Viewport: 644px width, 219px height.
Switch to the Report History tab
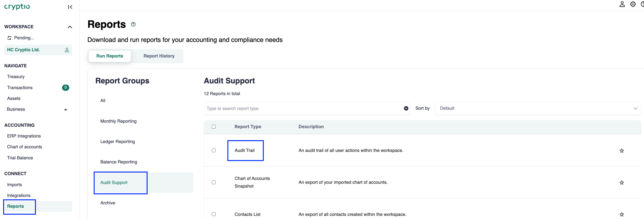[x=159, y=56]
